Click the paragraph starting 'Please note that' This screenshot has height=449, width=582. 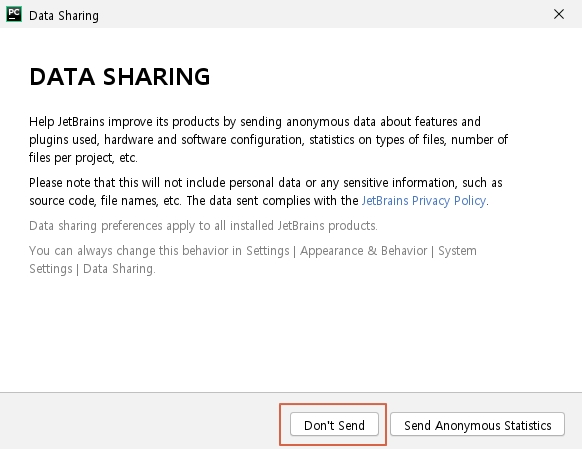(266, 191)
